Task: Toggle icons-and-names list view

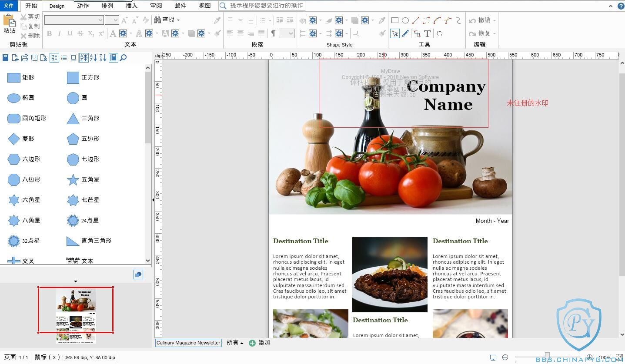Action: (54, 58)
